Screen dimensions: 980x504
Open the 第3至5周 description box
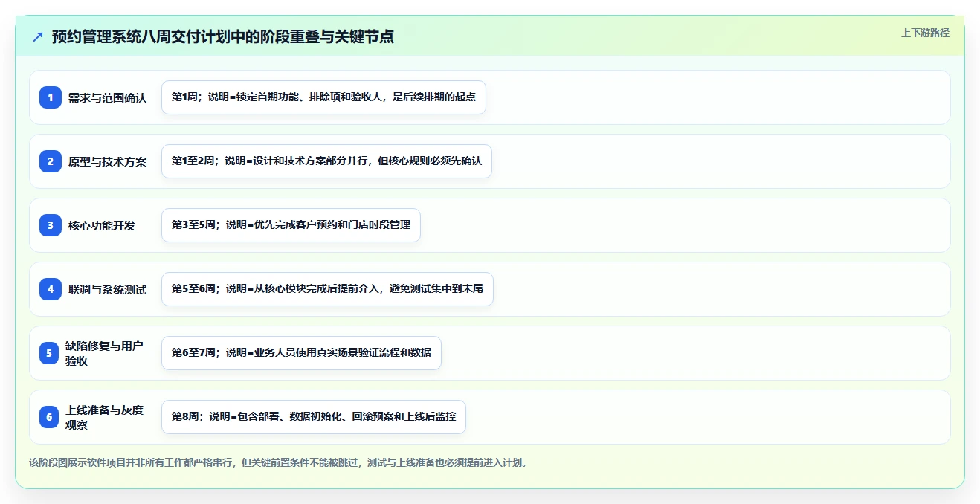[x=291, y=225]
